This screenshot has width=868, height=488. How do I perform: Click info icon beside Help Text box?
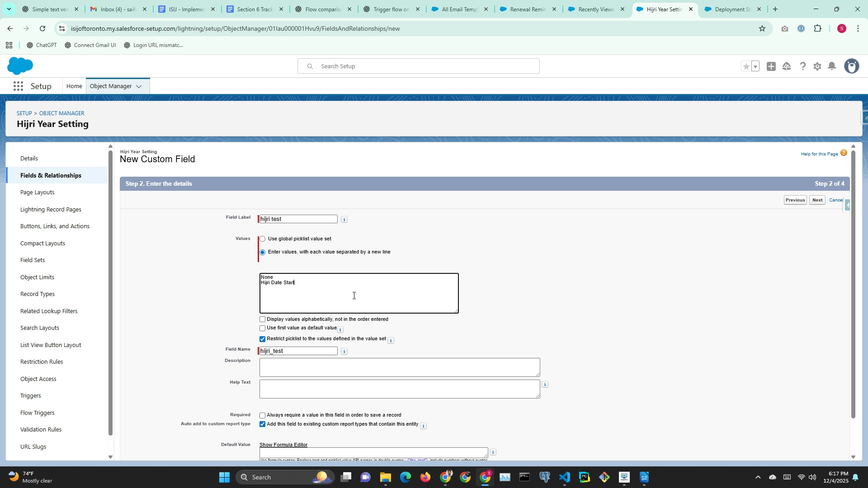tap(545, 385)
